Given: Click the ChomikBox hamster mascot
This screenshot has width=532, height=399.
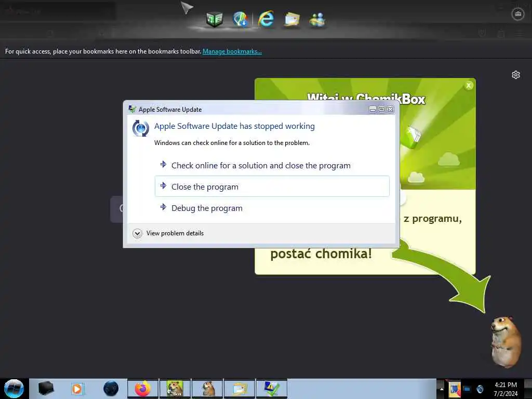Looking at the screenshot, I should (506, 342).
